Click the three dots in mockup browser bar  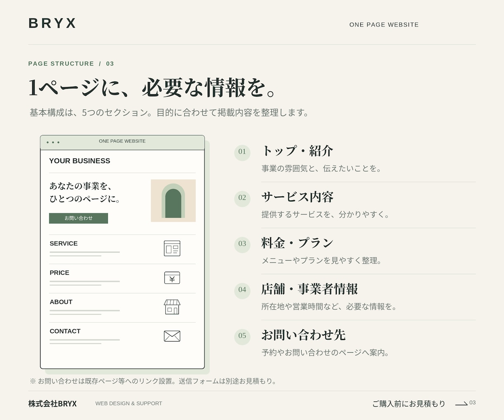(53, 142)
